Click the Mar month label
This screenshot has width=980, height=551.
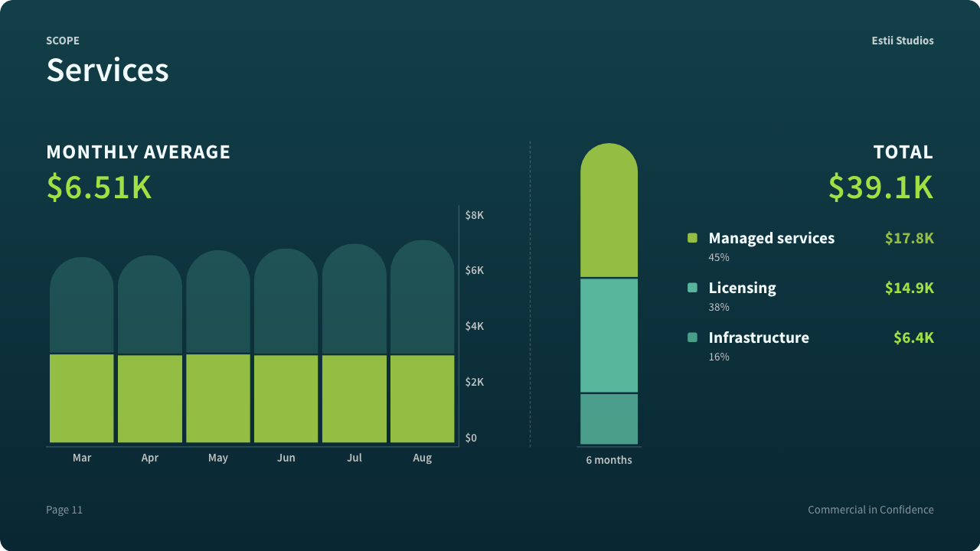click(x=82, y=458)
